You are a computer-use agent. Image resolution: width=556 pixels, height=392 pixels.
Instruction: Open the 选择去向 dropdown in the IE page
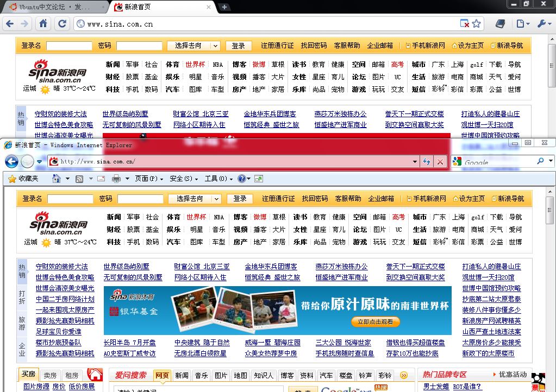tap(195, 199)
